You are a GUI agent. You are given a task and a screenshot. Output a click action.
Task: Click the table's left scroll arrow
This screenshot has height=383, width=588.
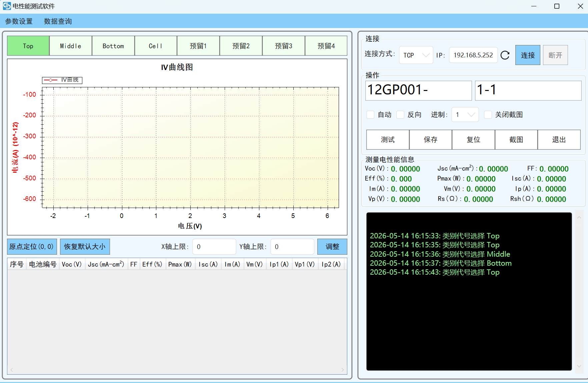(12, 370)
